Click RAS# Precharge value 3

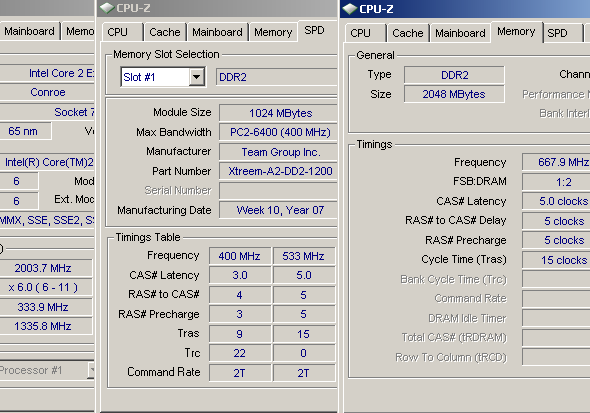[240, 314]
